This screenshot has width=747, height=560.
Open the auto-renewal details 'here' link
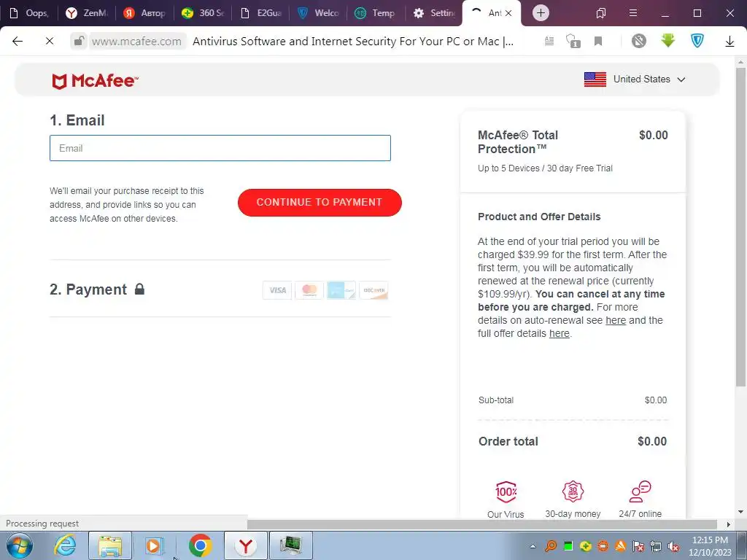coord(616,321)
